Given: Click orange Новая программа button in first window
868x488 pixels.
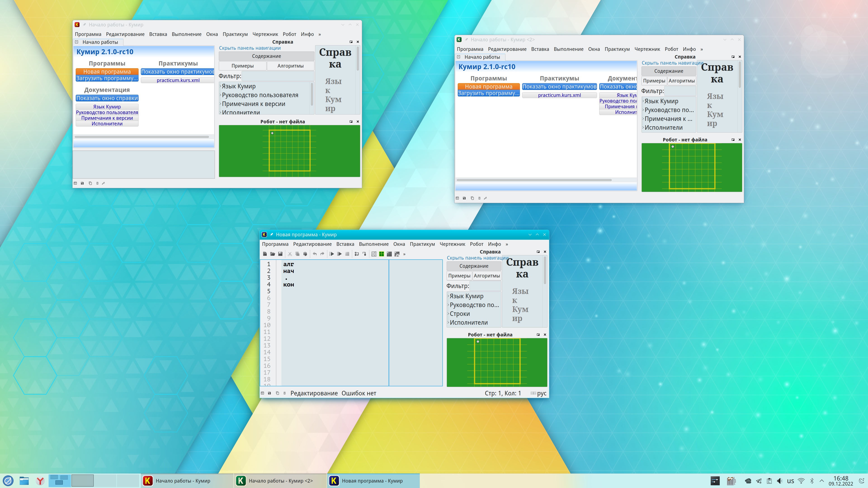Looking at the screenshot, I should click(107, 72).
